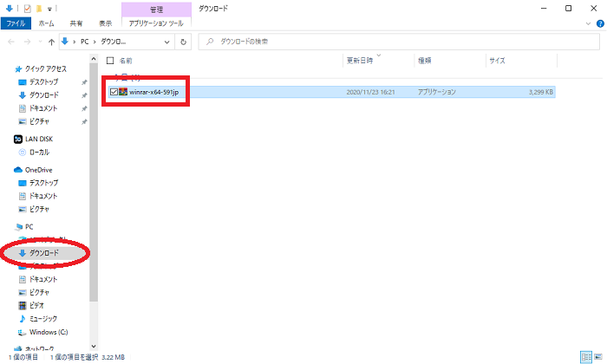This screenshot has height=364, width=607.
Task: Open the customize quick access toolbar dropdown
Action: click(49, 9)
